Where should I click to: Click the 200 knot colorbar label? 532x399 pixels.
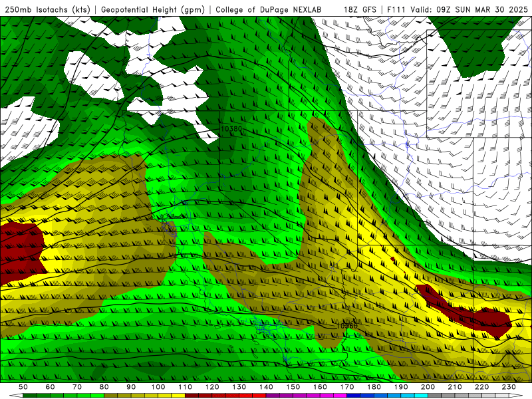tap(428, 387)
